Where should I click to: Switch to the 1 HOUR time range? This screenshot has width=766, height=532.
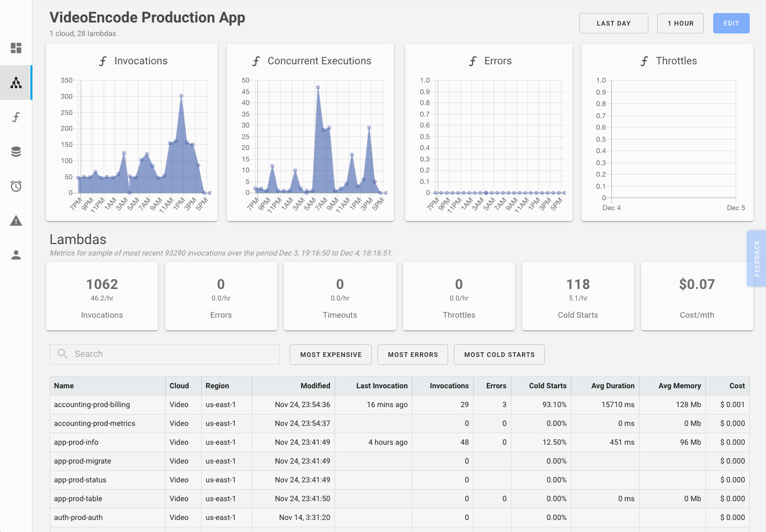[680, 23]
